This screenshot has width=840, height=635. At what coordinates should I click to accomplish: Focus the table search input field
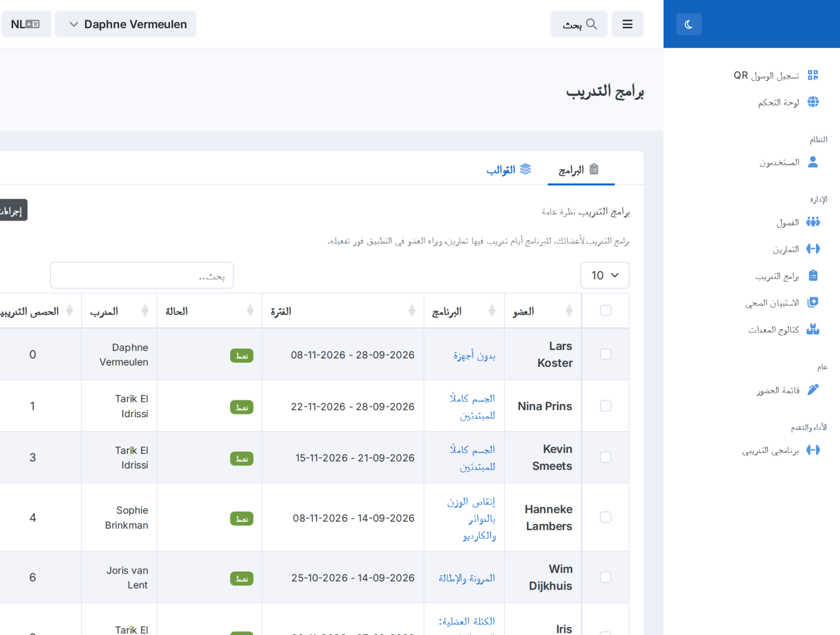click(x=142, y=276)
